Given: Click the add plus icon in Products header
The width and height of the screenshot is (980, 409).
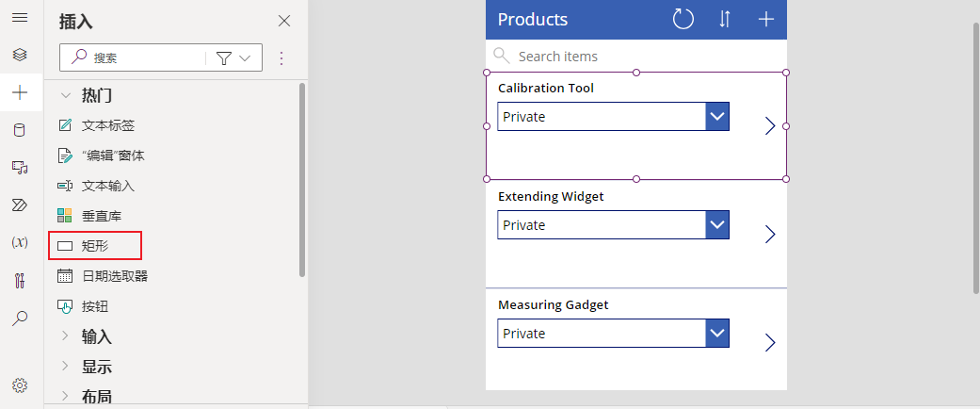Looking at the screenshot, I should (x=766, y=19).
